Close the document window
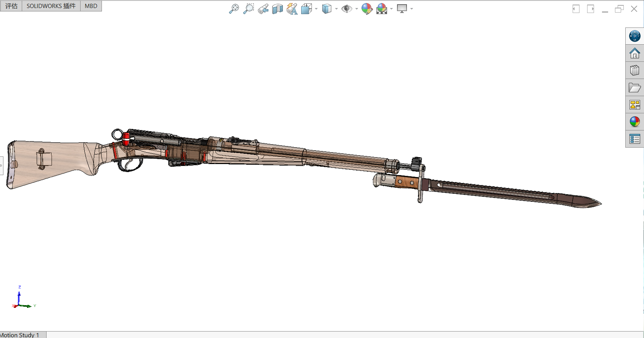644x338 pixels. 634,9
